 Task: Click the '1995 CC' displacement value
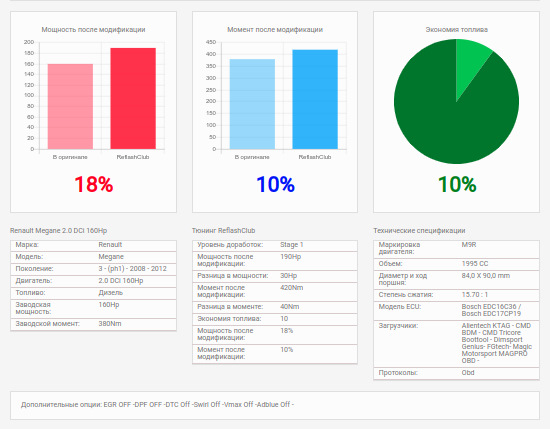tap(475, 263)
